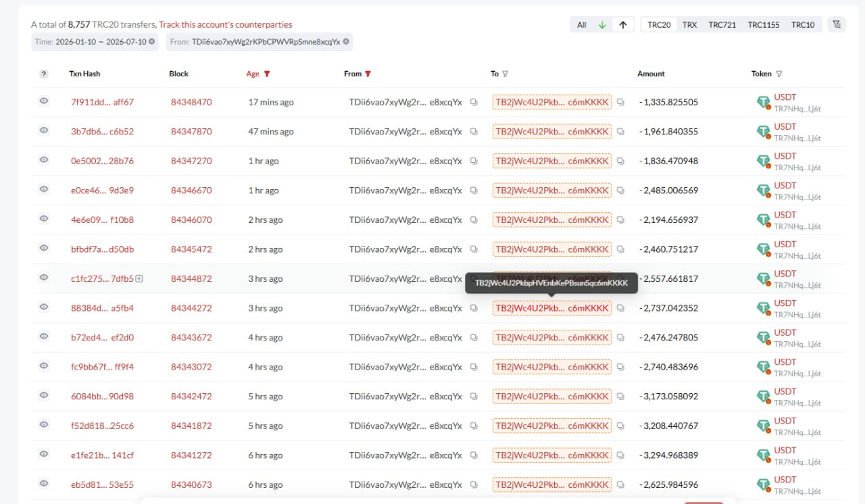This screenshot has width=865, height=504.
Task: Toggle eye icon in row e0ce46...9d3e9
Action: coord(44,189)
